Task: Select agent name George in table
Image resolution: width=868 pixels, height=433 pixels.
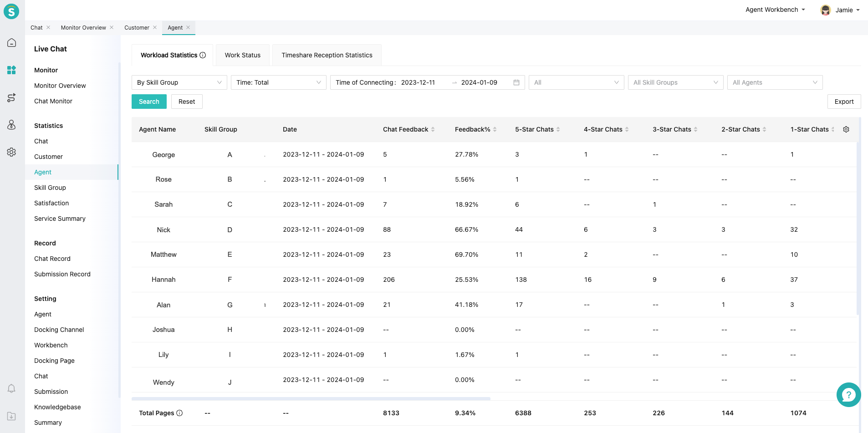Action: (x=163, y=155)
